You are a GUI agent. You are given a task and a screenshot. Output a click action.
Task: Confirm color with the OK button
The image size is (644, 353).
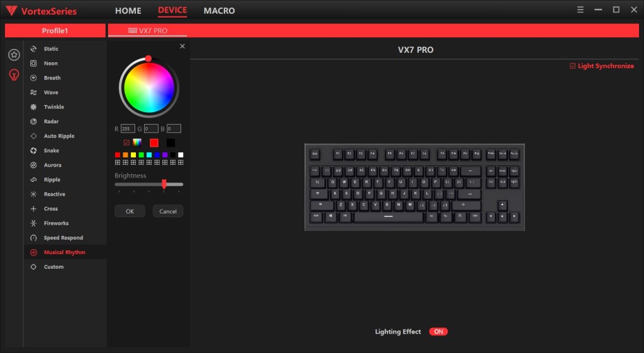(x=130, y=211)
